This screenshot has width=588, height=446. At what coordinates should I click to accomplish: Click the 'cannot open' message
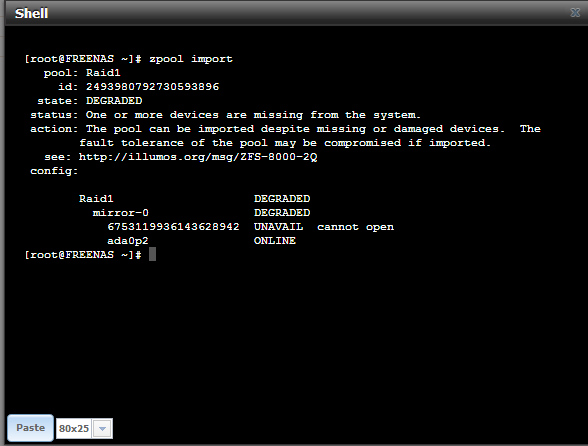[356, 227]
